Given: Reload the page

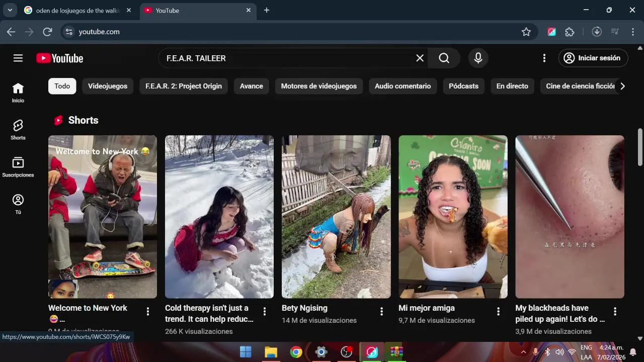Looking at the screenshot, I should (47, 32).
